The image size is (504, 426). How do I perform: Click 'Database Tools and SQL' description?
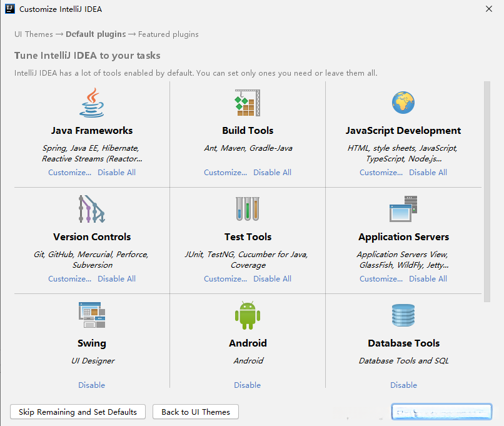404,361
